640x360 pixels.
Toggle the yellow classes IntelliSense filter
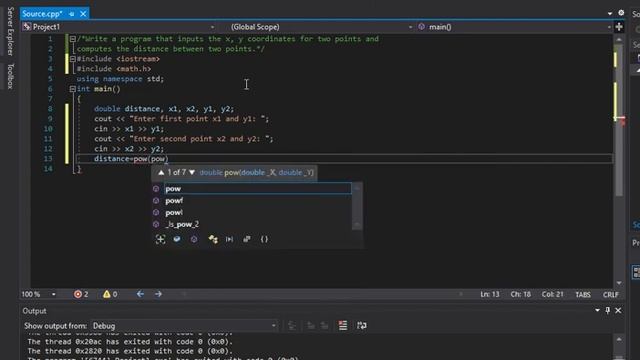coord(213,239)
